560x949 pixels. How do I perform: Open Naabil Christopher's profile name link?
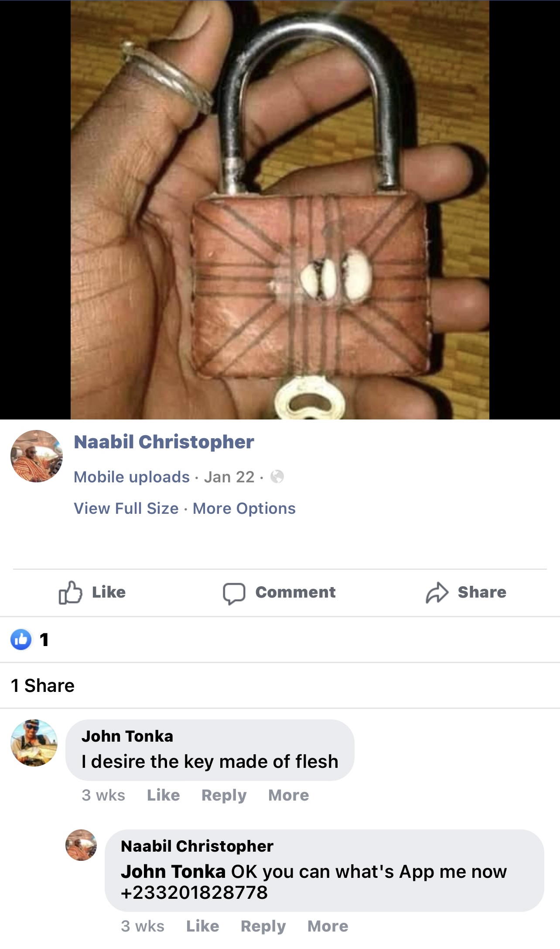(164, 442)
